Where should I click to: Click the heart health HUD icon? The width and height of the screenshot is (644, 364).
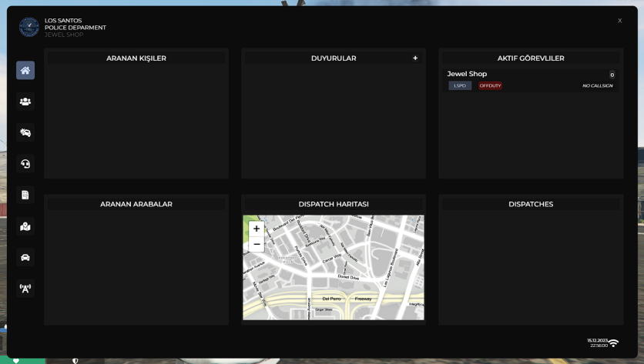pyautogui.click(x=16, y=361)
